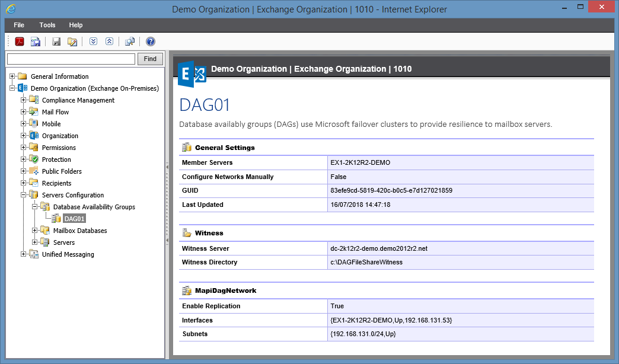Click the General Information folder icon
Image resolution: width=619 pixels, height=364 pixels.
23,76
